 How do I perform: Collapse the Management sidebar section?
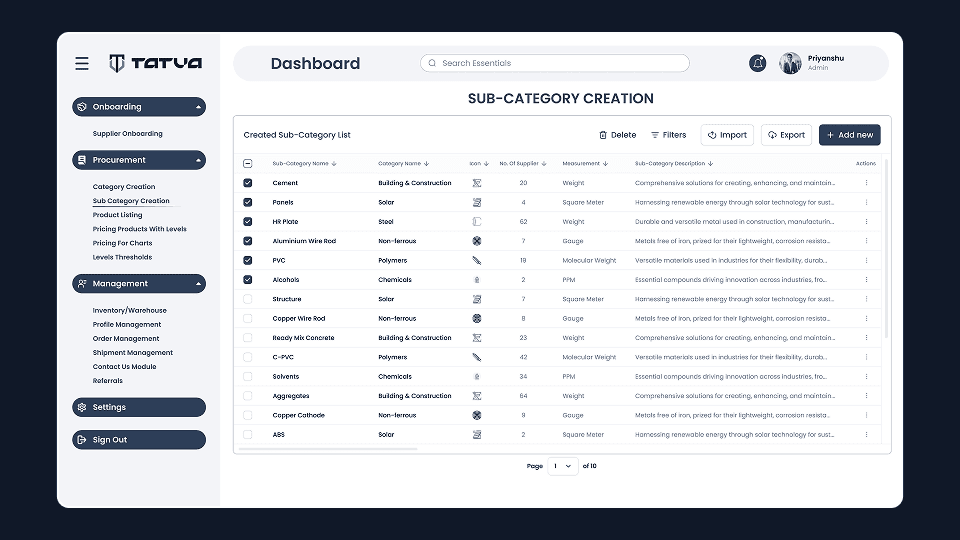click(x=199, y=284)
